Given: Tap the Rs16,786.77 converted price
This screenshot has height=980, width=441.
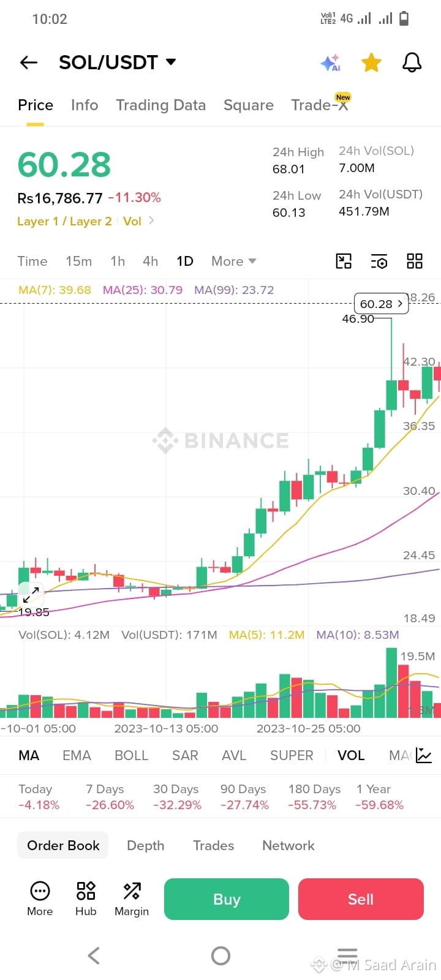Looking at the screenshot, I should (60, 198).
